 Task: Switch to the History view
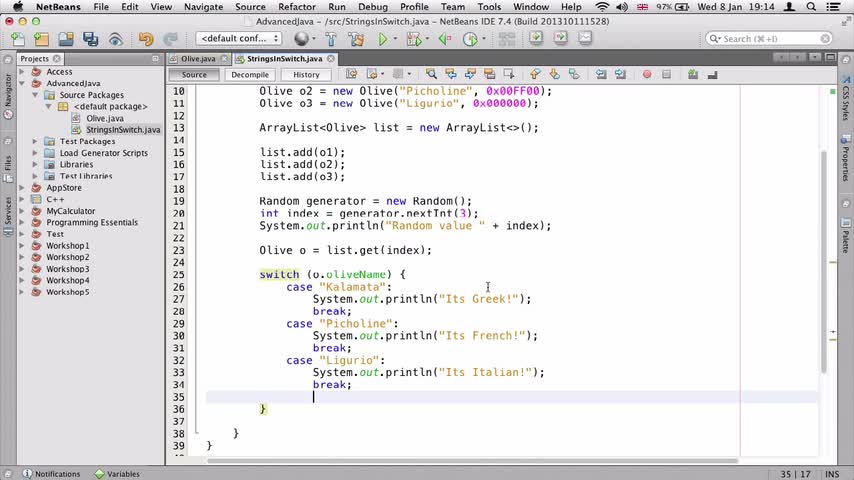tap(306, 75)
